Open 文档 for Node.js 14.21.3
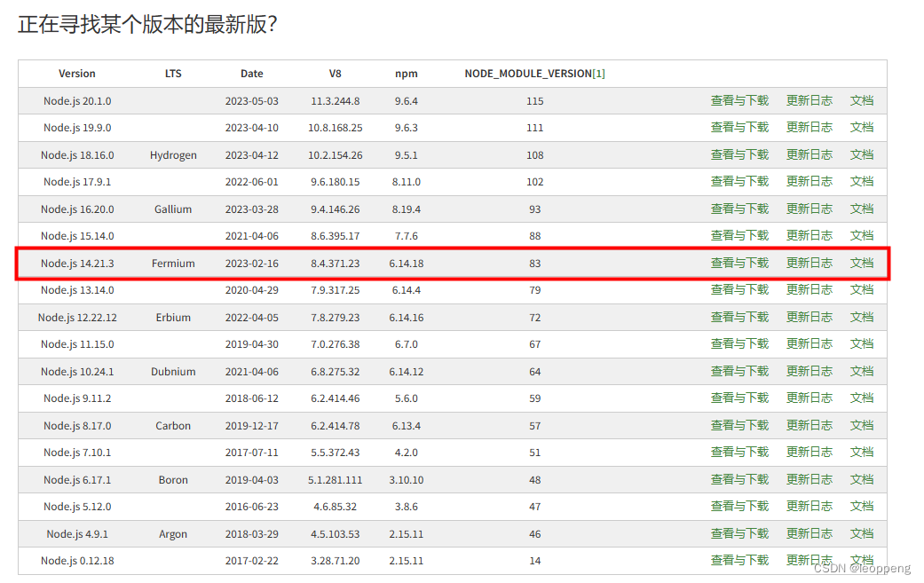The height and width of the screenshot is (583, 924). click(x=862, y=264)
